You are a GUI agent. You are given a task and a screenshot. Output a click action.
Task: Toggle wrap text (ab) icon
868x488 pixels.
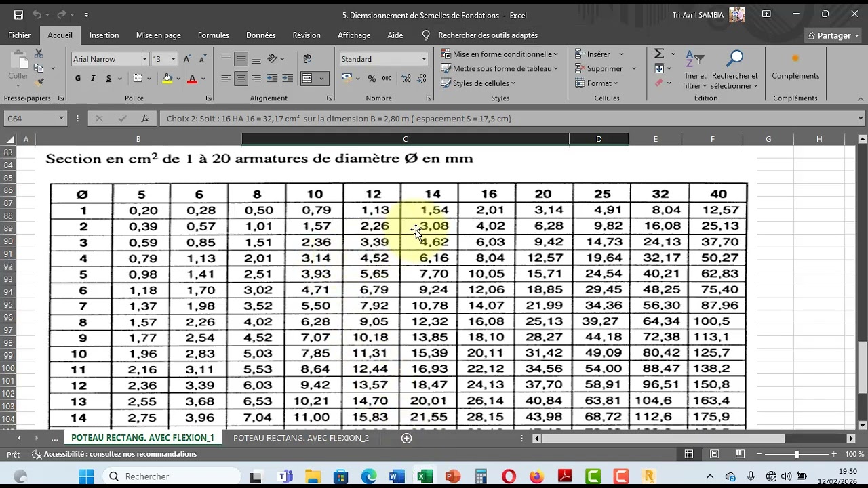307,59
